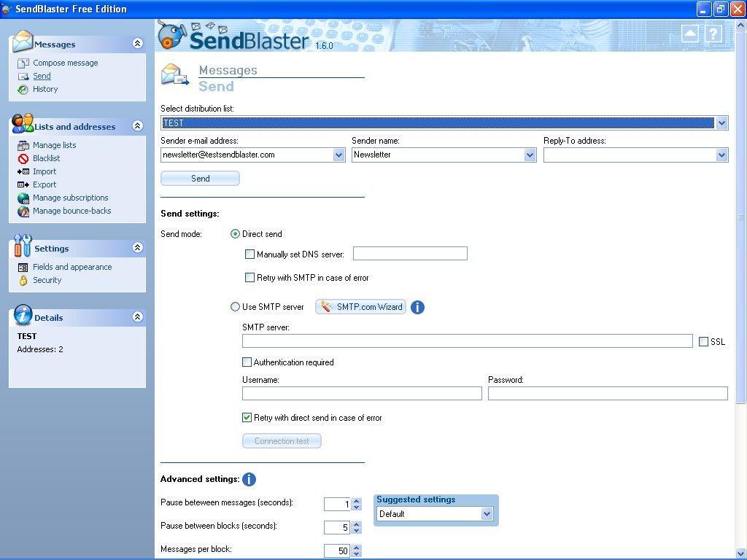The height and width of the screenshot is (560, 747).
Task: Click the Help question mark icon
Action: point(713,34)
